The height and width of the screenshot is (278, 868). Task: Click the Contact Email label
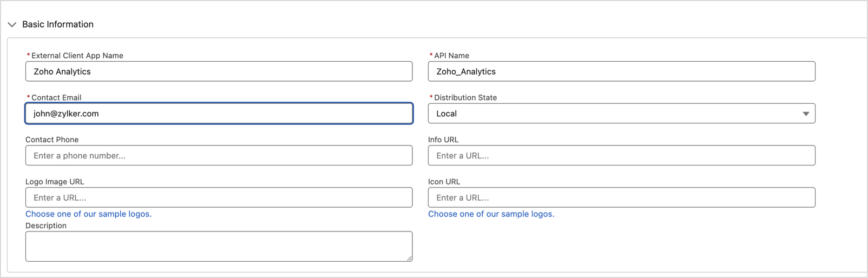pos(56,98)
